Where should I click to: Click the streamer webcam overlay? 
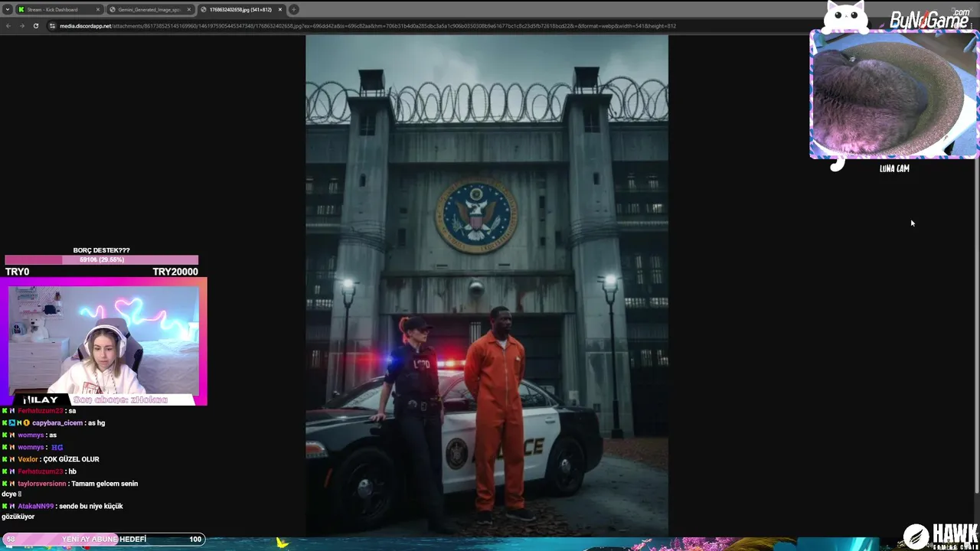tap(103, 341)
